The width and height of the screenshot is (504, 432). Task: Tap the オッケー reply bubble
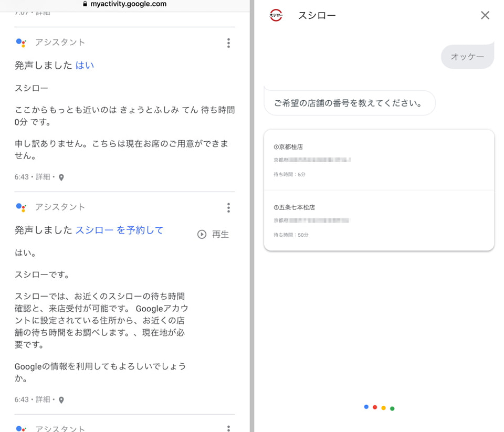[x=467, y=57]
